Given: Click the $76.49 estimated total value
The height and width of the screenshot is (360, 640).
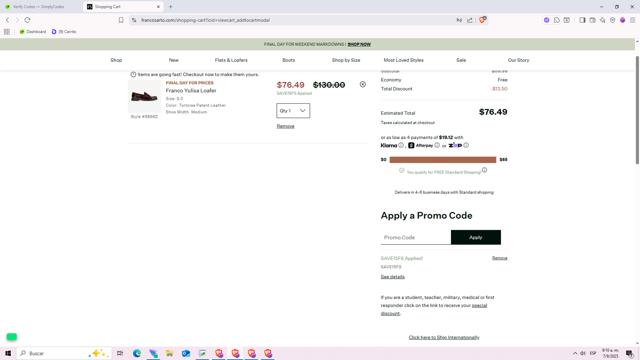Looking at the screenshot, I should click(493, 112).
